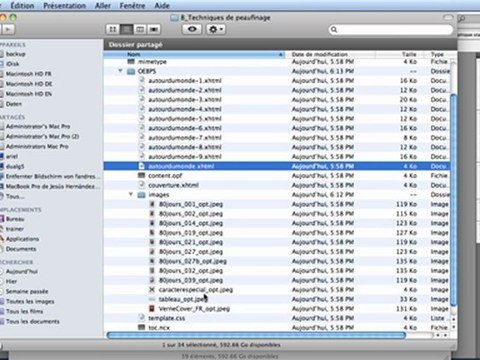Viewport: 480px width, 360px height.
Task: Select the autourdumonde-7.xhtml file
Action: coord(185,137)
